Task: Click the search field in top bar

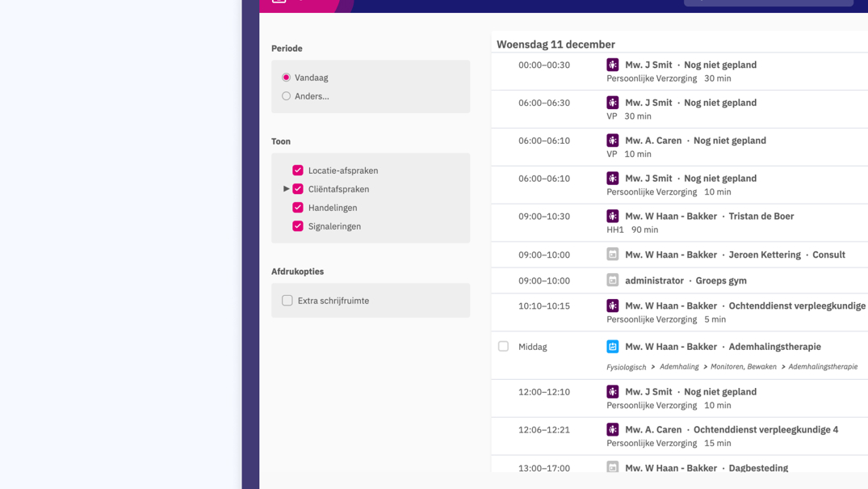Action: click(x=768, y=2)
